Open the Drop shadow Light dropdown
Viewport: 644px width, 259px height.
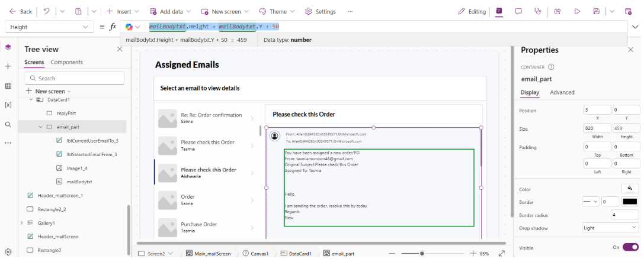[x=610, y=228]
